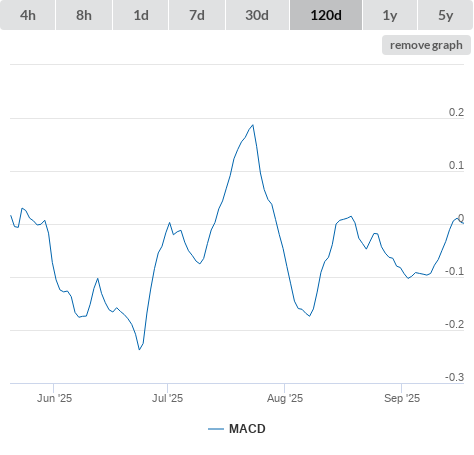Click the MACD trough in early August
Image resolution: width=474 pixels, height=455 pixels.
point(310,316)
